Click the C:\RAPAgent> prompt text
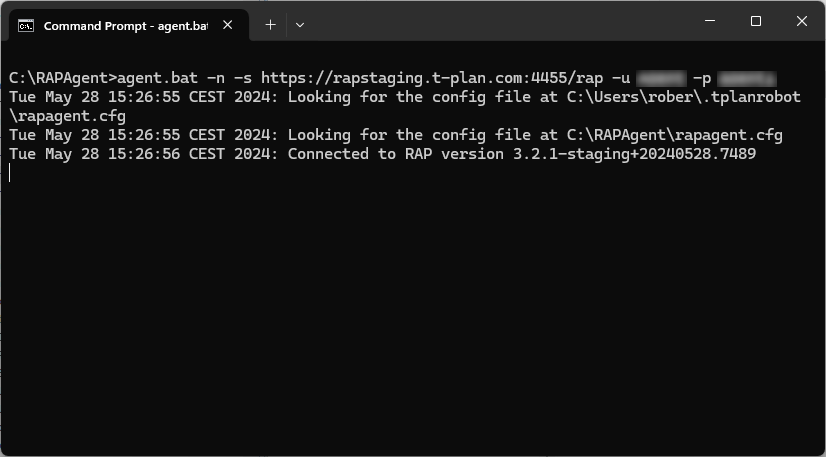The image size is (826, 457). point(62,78)
